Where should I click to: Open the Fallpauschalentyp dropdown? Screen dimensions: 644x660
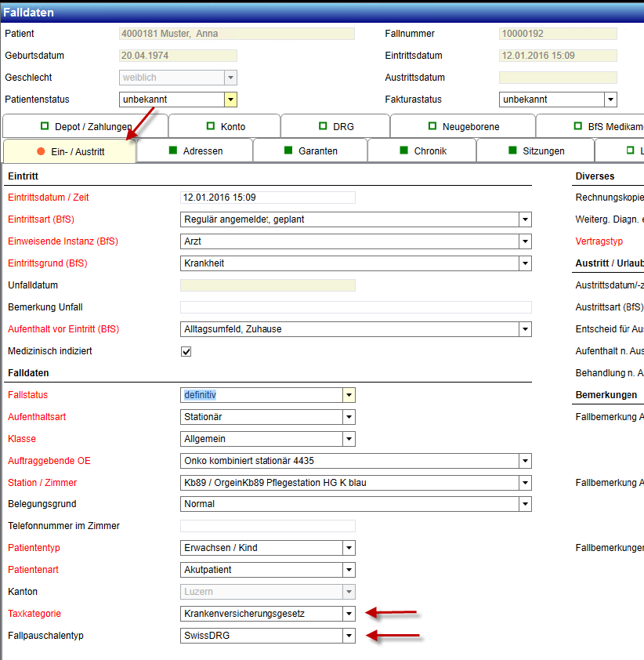[x=349, y=636]
